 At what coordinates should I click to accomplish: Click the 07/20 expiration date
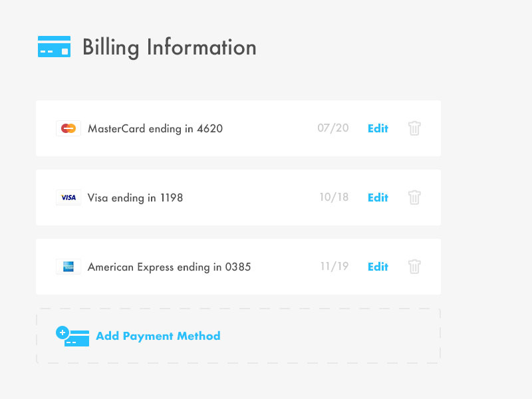pos(334,128)
